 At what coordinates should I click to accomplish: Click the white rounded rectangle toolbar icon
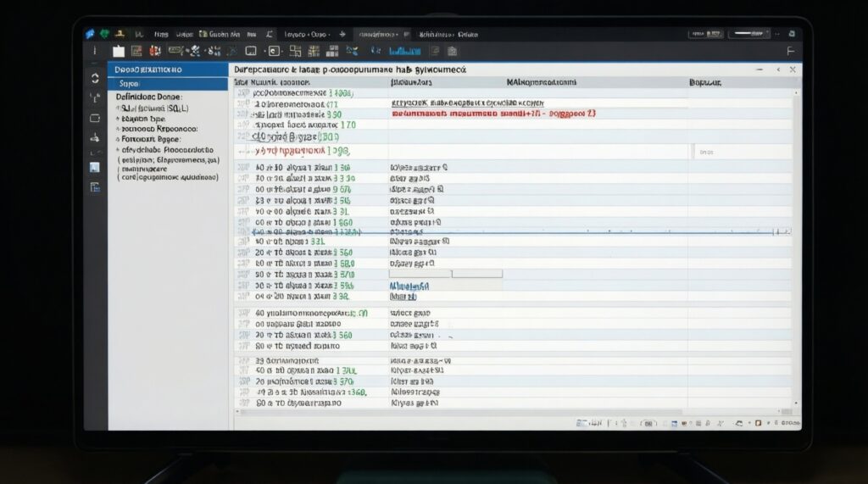point(251,52)
